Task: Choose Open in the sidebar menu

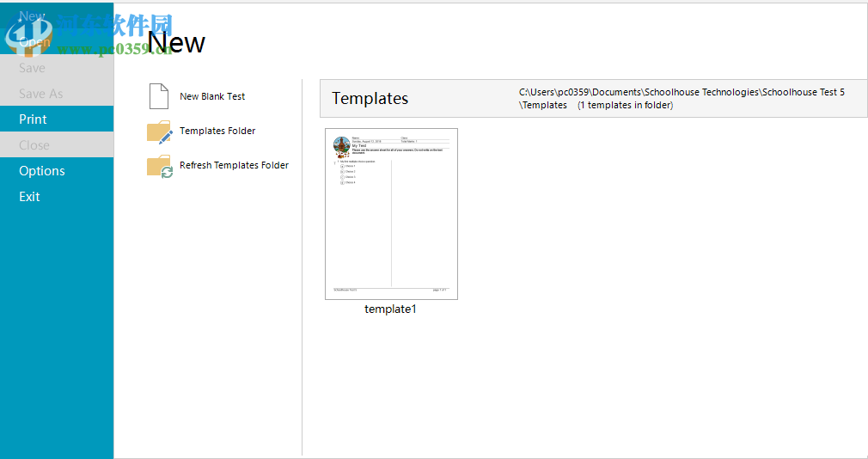Action: coord(57,41)
